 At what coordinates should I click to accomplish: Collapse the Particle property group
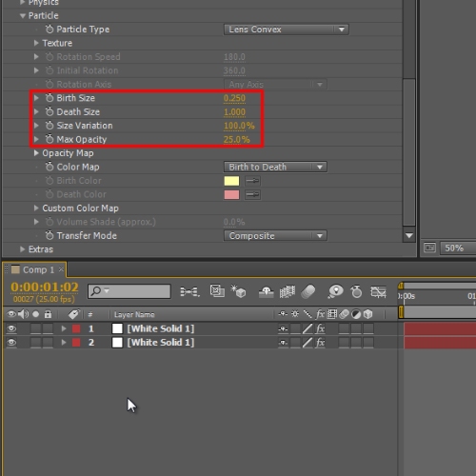coord(22,15)
